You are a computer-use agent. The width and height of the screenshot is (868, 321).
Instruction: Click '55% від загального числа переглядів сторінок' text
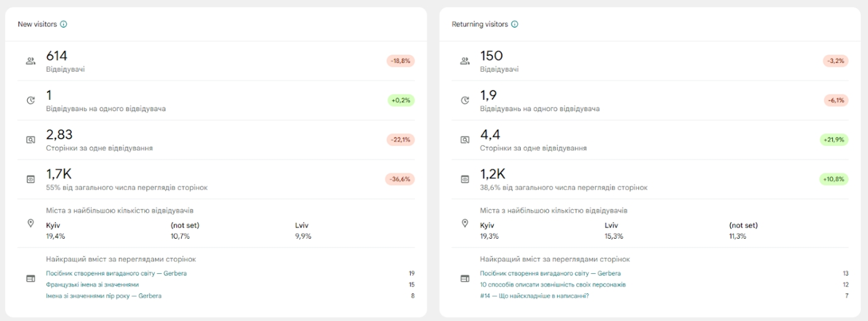[126, 188]
